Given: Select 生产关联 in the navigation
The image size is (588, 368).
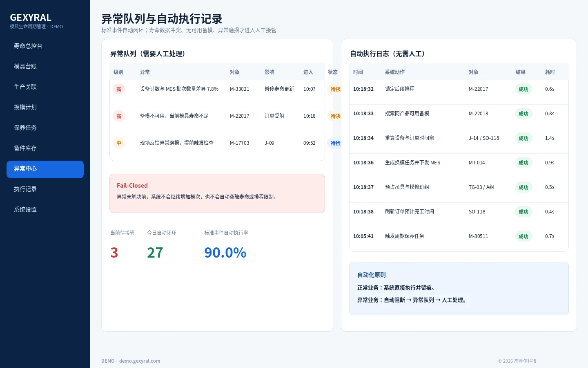Looking at the screenshot, I should click(45, 87).
